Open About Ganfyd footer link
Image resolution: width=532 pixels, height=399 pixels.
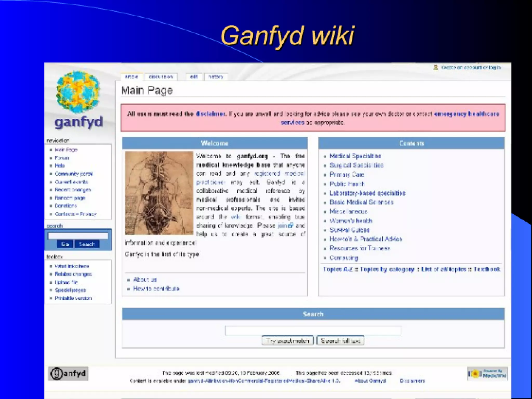click(370, 381)
